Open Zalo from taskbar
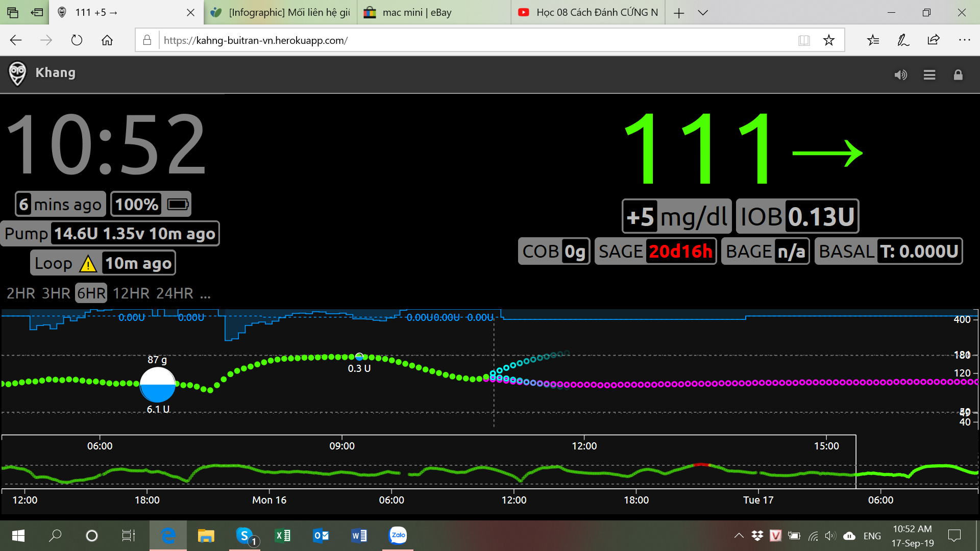 [398, 536]
